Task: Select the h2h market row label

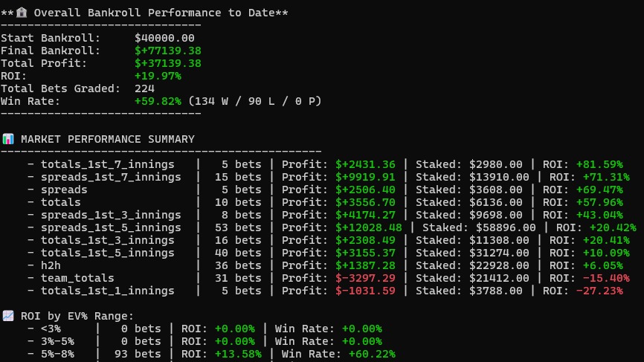Action: [51, 265]
